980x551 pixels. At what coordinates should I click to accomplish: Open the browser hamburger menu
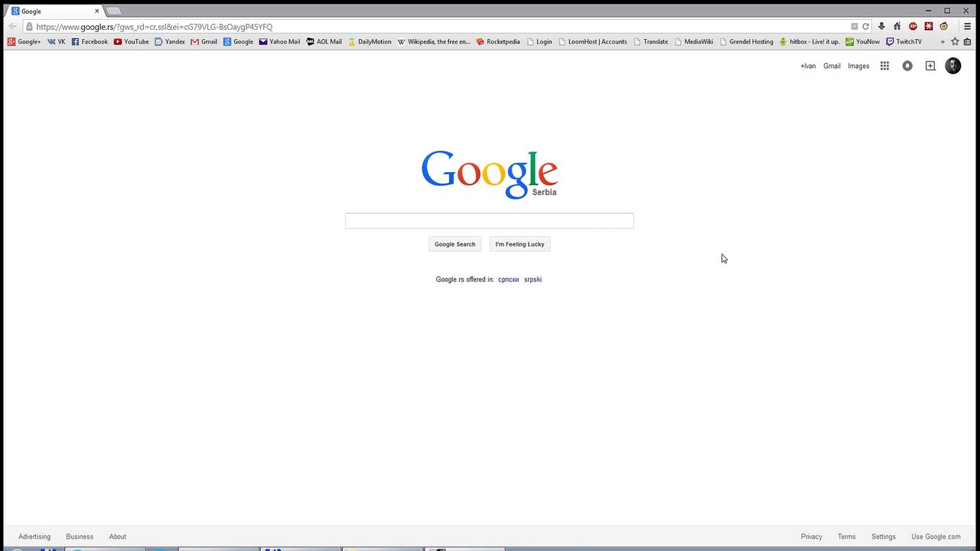click(x=968, y=26)
